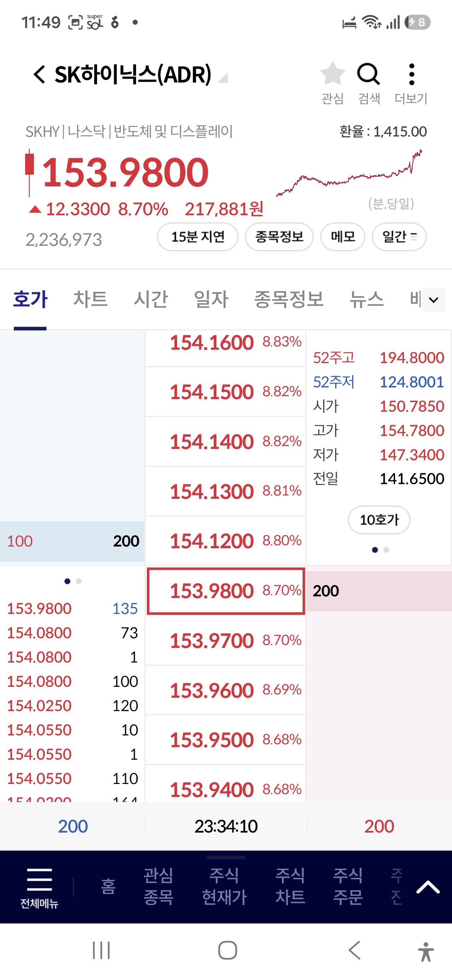
Task: Toggle the 10호가 order book view
Action: point(379,520)
